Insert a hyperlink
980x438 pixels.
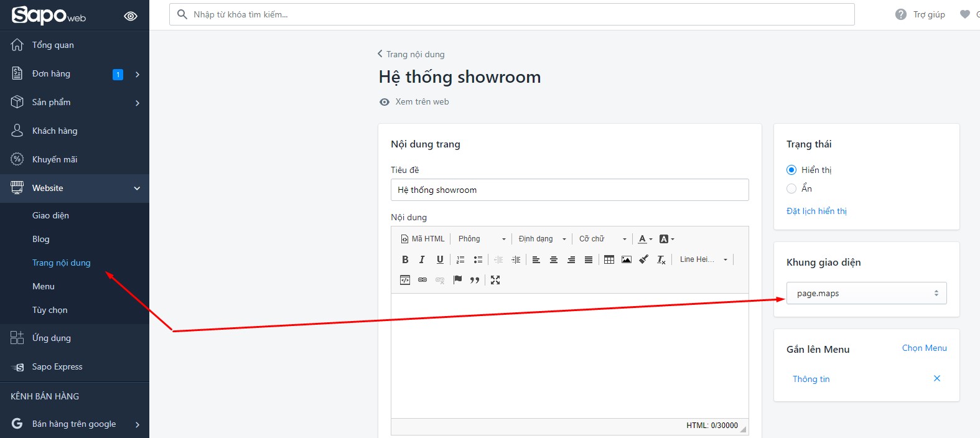[422, 280]
